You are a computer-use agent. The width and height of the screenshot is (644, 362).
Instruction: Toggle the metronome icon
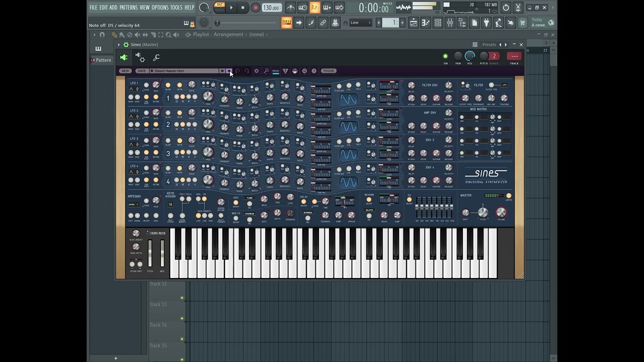click(291, 8)
